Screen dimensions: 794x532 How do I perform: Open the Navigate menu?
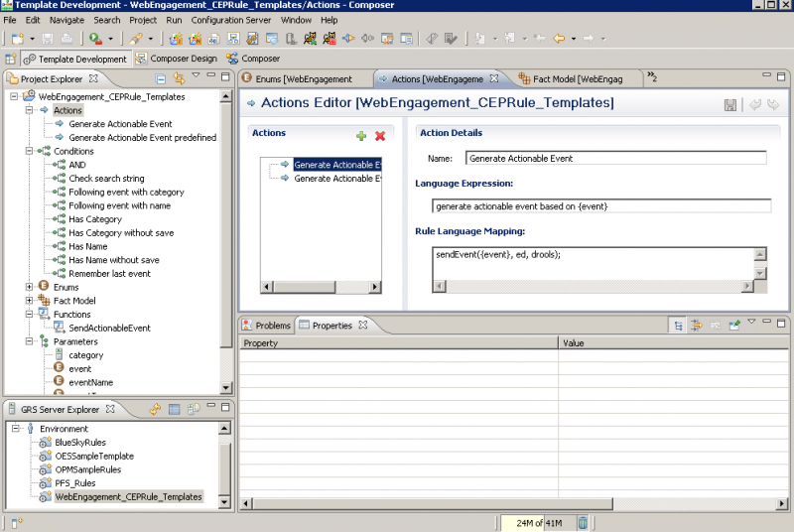pyautogui.click(x=66, y=20)
